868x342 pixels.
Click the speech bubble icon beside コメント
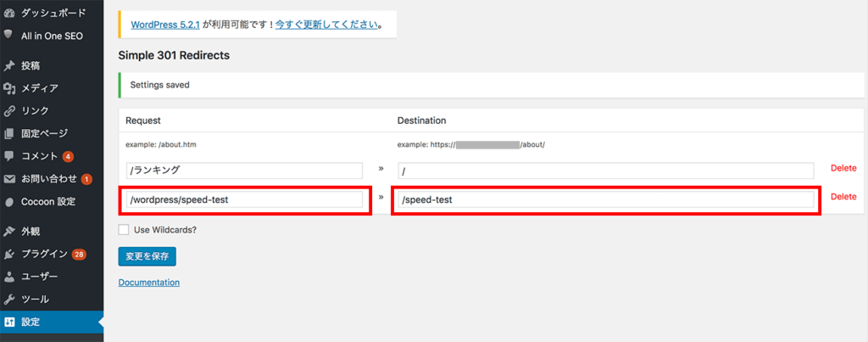coord(8,156)
